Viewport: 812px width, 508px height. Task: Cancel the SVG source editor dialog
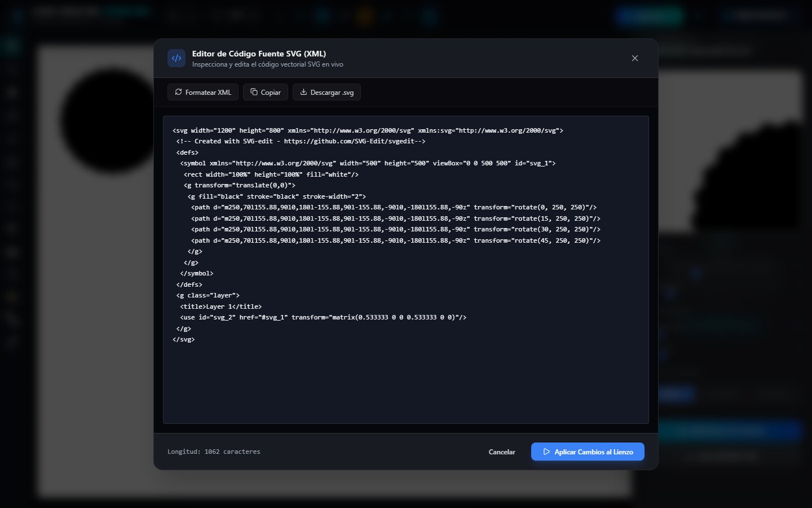[502, 452]
